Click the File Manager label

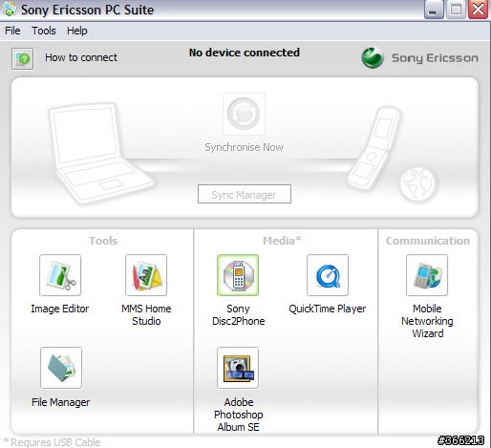pos(61,402)
